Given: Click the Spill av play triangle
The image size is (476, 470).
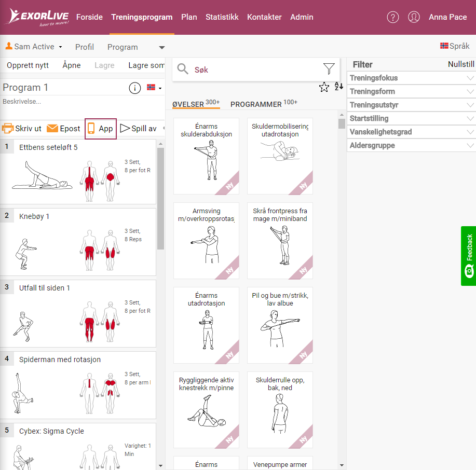Looking at the screenshot, I should pyautogui.click(x=125, y=128).
